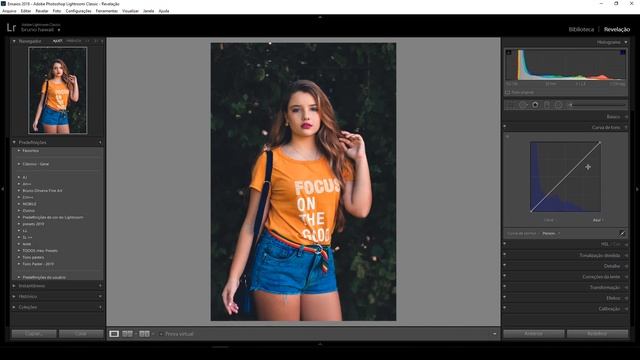The image size is (640, 360).
Task: Toggle the Foto original checkbox
Action: click(x=507, y=93)
